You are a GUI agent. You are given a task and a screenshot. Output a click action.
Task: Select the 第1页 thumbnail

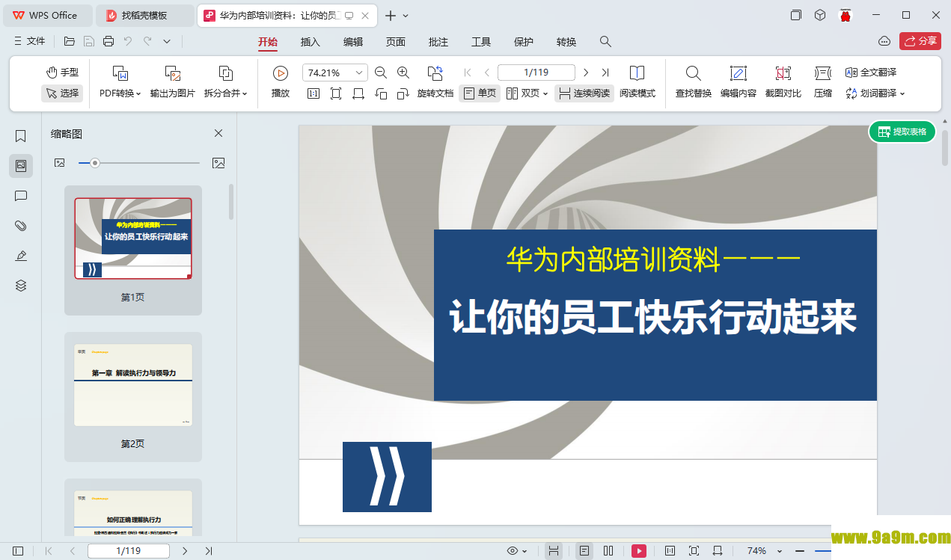[133, 250]
